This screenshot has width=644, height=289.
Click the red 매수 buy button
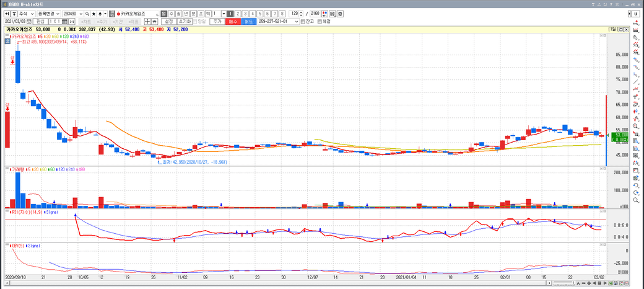[x=233, y=22]
